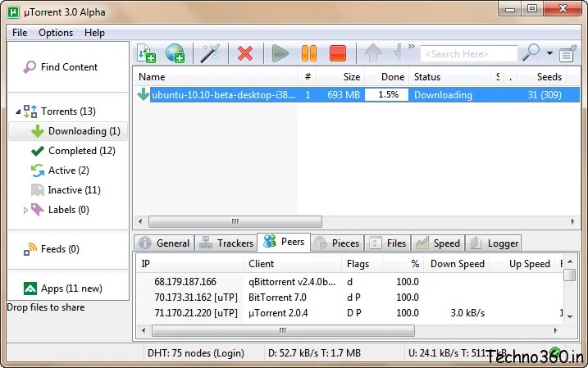Sort peers by Client column header

point(293,264)
